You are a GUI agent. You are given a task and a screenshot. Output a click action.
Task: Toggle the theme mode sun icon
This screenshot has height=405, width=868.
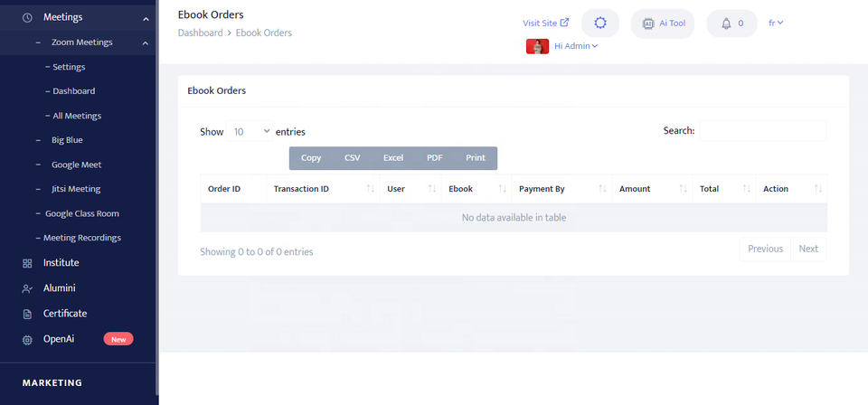(600, 24)
